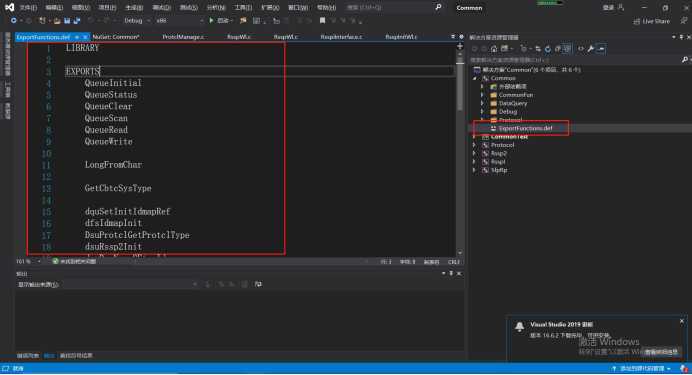Select the CommonTest project node
The height and width of the screenshot is (375, 692).
coord(509,137)
